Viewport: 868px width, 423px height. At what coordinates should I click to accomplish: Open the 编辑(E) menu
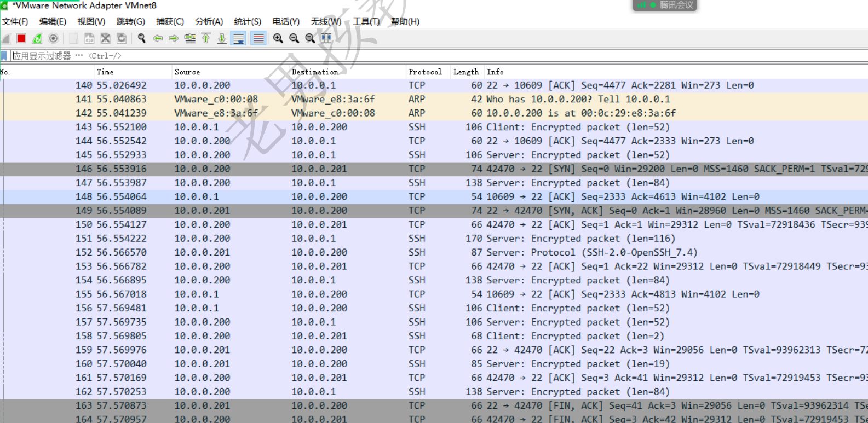(53, 21)
